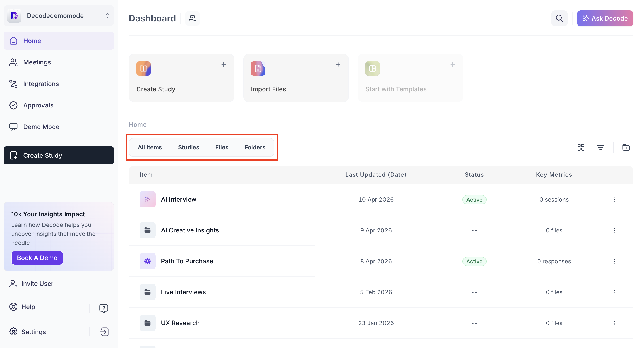
Task: Click the search magnifier icon
Action: [x=559, y=18]
